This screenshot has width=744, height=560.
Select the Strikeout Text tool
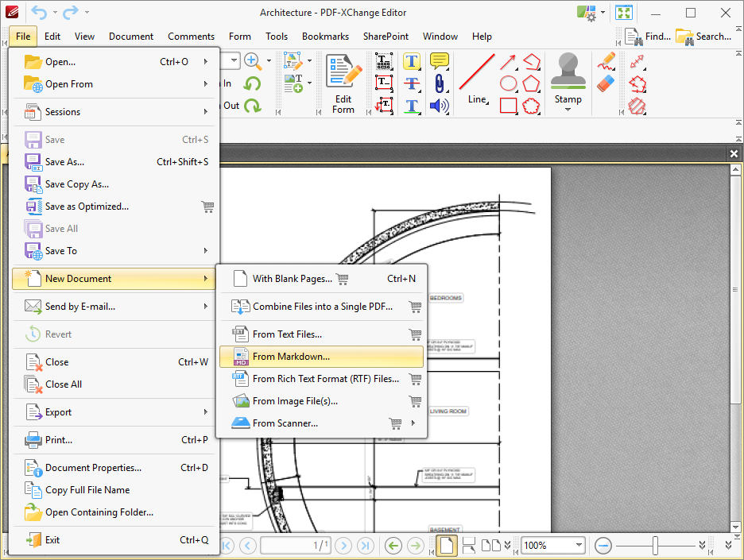click(412, 83)
